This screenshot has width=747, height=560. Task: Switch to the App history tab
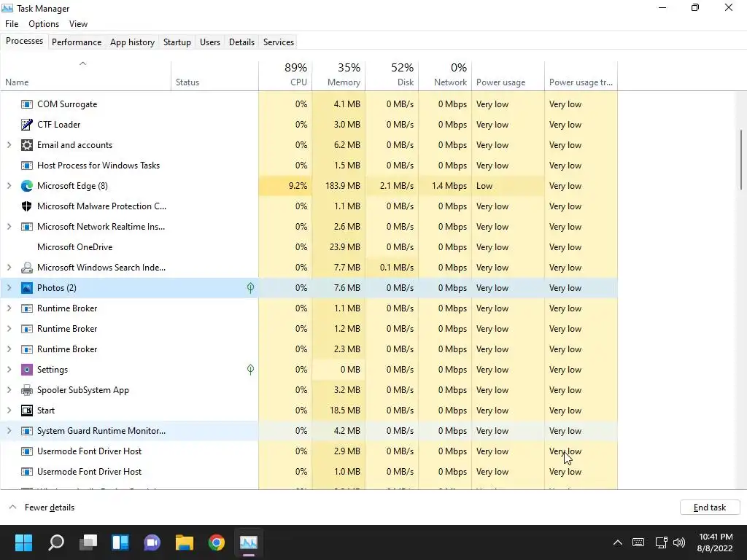point(133,42)
